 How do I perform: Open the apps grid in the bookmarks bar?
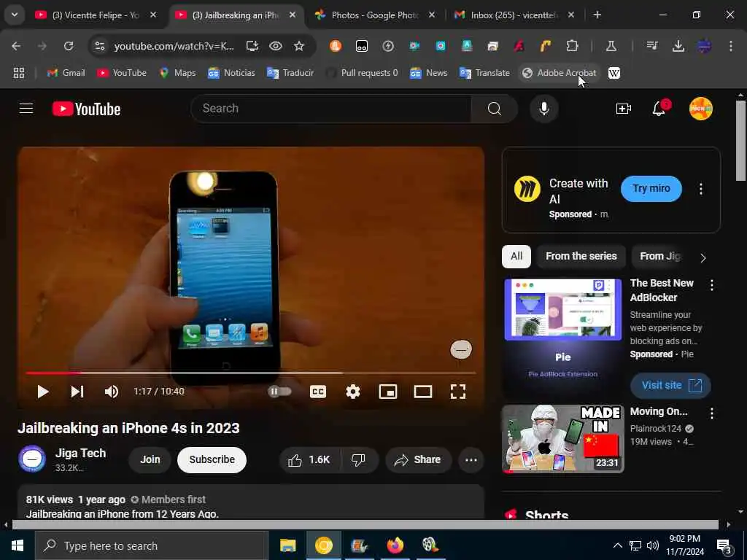pyautogui.click(x=18, y=73)
